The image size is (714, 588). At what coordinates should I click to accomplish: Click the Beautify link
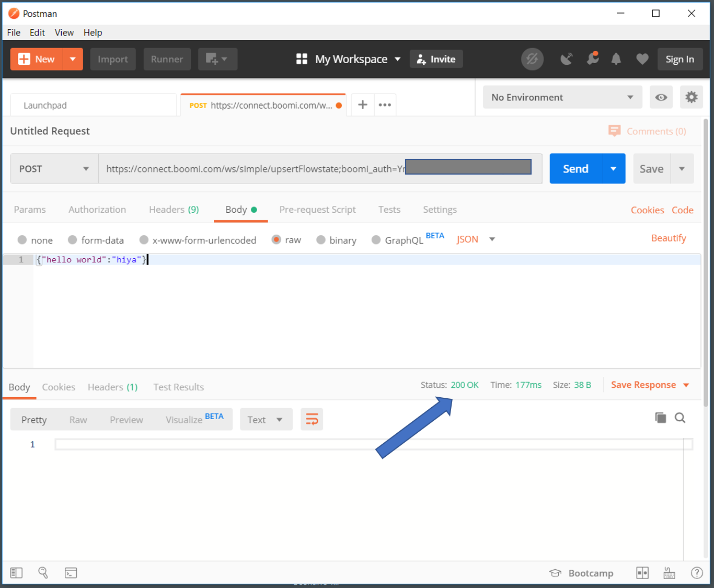669,238
